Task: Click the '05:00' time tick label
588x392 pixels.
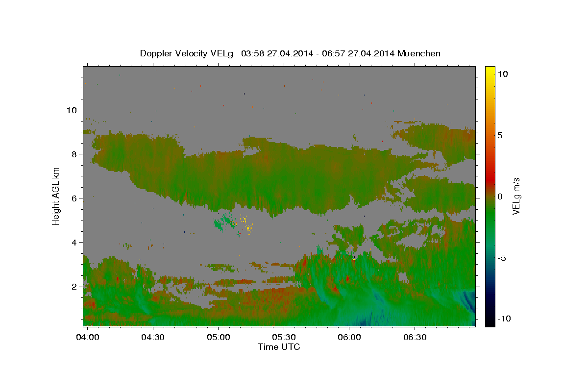Action: click(219, 337)
